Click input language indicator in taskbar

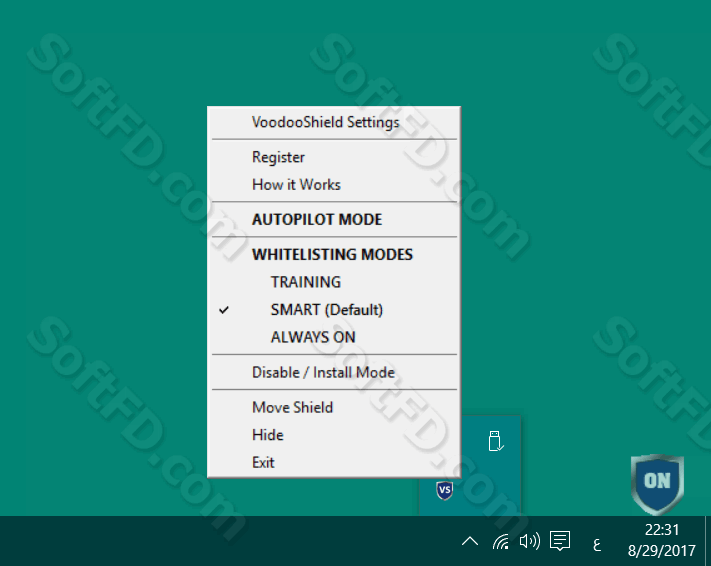tap(597, 544)
